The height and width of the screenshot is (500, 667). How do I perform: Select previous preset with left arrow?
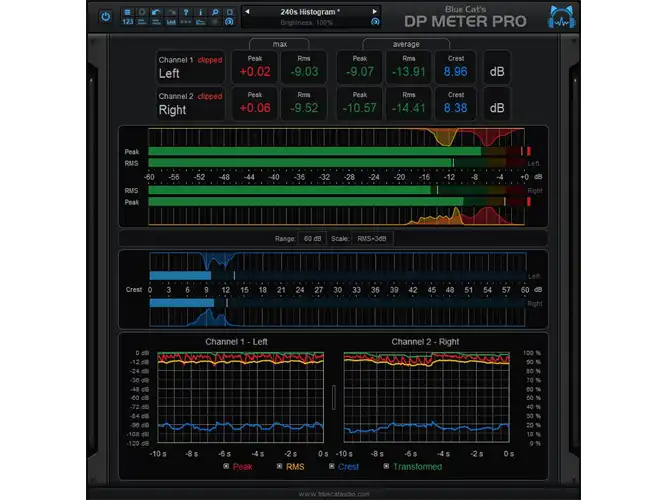tap(247, 12)
